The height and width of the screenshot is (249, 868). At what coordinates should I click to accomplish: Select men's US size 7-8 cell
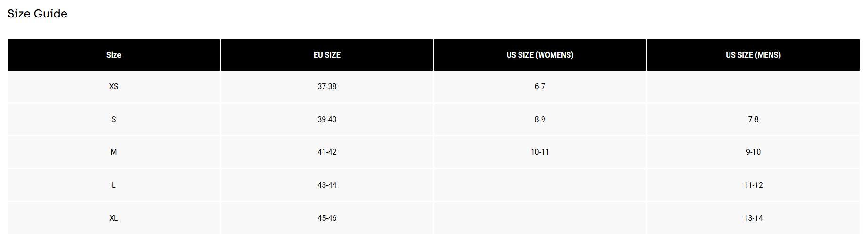click(753, 119)
